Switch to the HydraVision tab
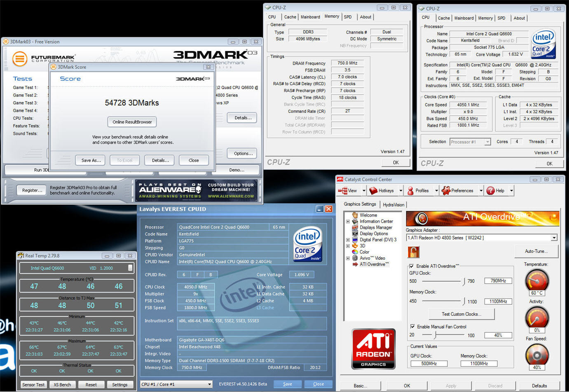This screenshot has height=392, width=569. [x=393, y=205]
